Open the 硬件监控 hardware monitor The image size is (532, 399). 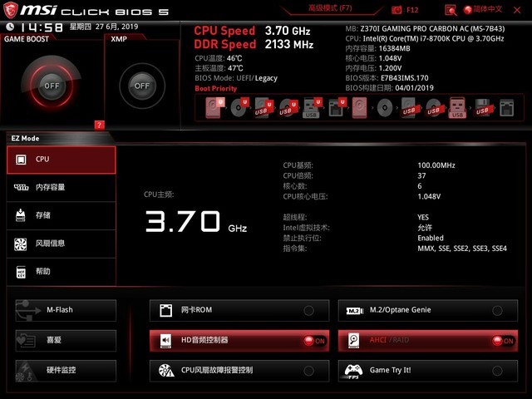66,371
